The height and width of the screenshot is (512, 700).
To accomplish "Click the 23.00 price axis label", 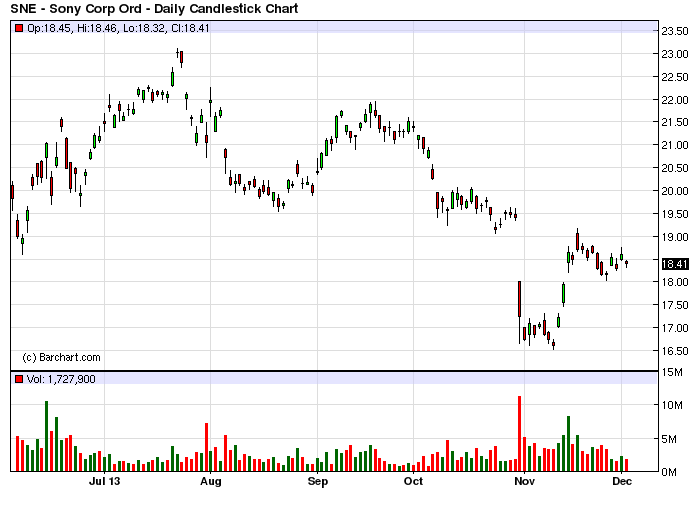I will [x=675, y=54].
